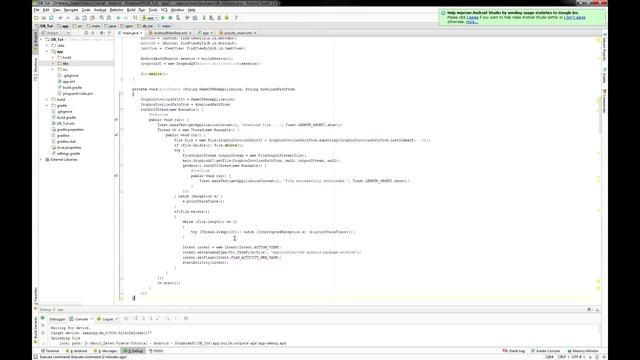Collapse the DB_Tut root node
The width and height of the screenshot is (640, 360).
click(42, 40)
